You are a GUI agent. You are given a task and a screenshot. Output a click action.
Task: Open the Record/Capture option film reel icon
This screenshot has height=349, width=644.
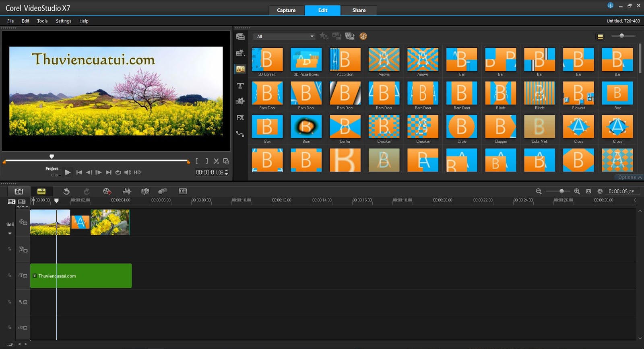107,191
